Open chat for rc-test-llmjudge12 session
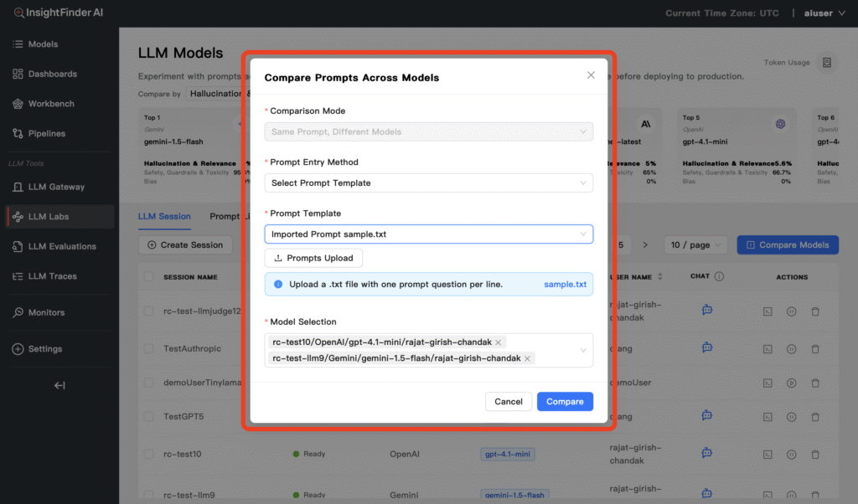Viewport: 858px width, 504px height. [706, 311]
